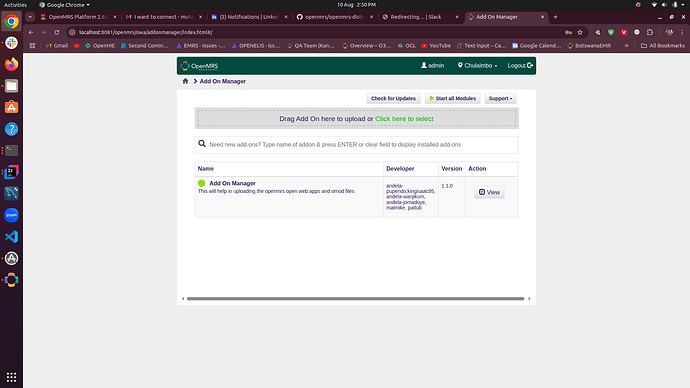Focus the add-on search input field
Viewport: 690px width, 388px height.
click(356, 145)
